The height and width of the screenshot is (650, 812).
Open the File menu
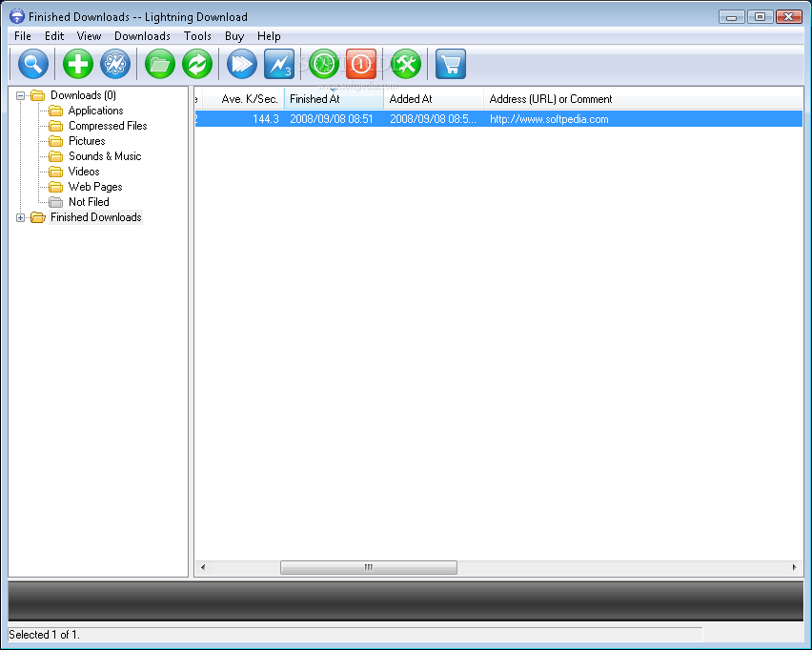(x=23, y=36)
